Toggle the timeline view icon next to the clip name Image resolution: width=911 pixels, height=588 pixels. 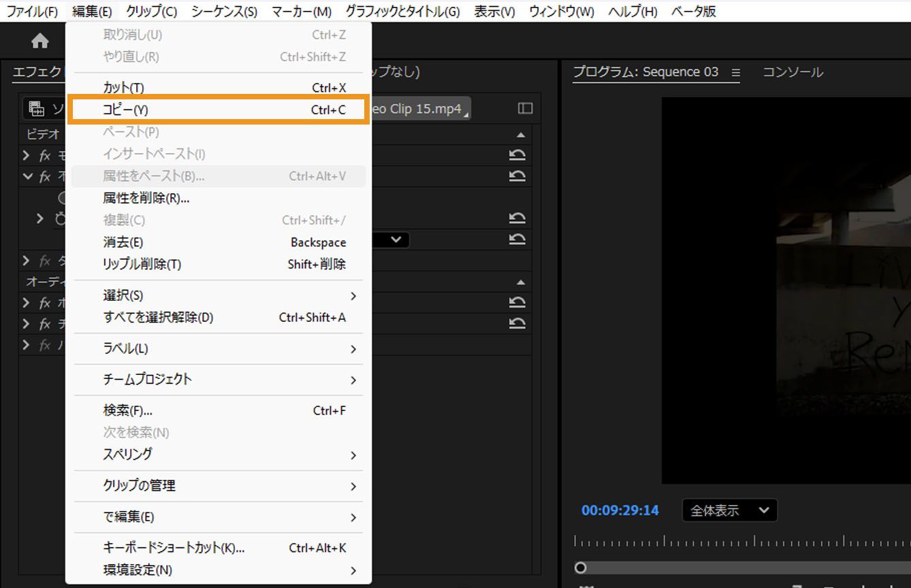pyautogui.click(x=525, y=108)
